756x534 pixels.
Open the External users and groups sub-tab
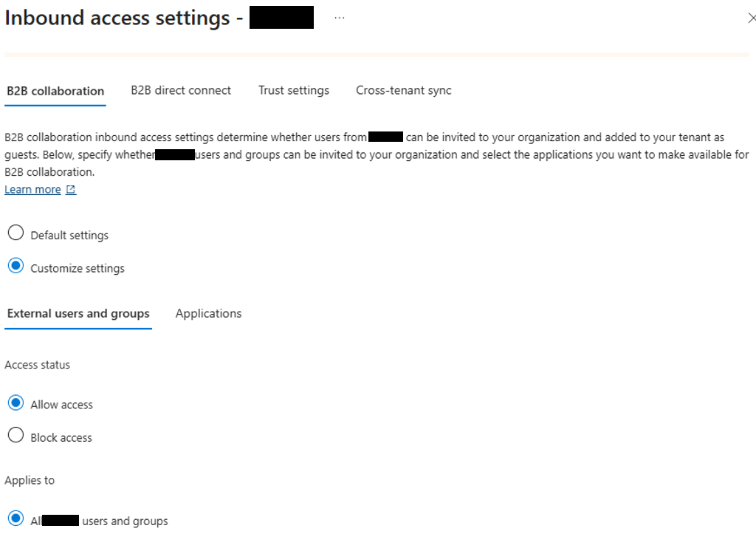78,314
